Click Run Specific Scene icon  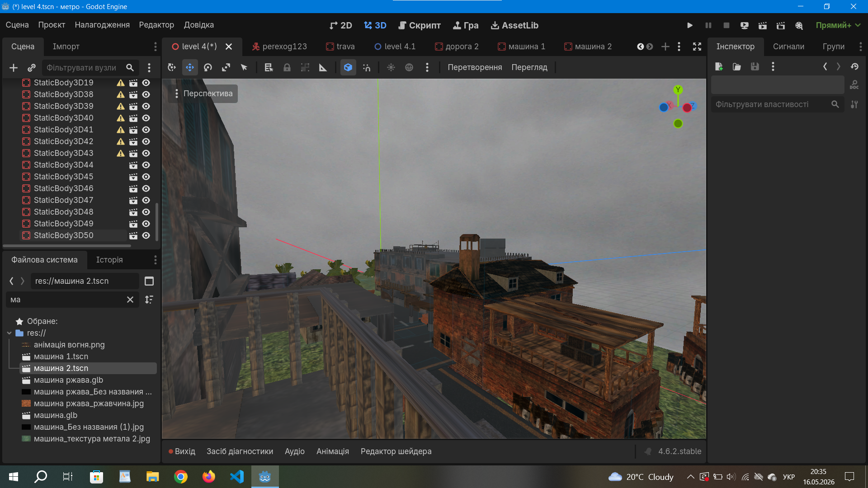[781, 25]
